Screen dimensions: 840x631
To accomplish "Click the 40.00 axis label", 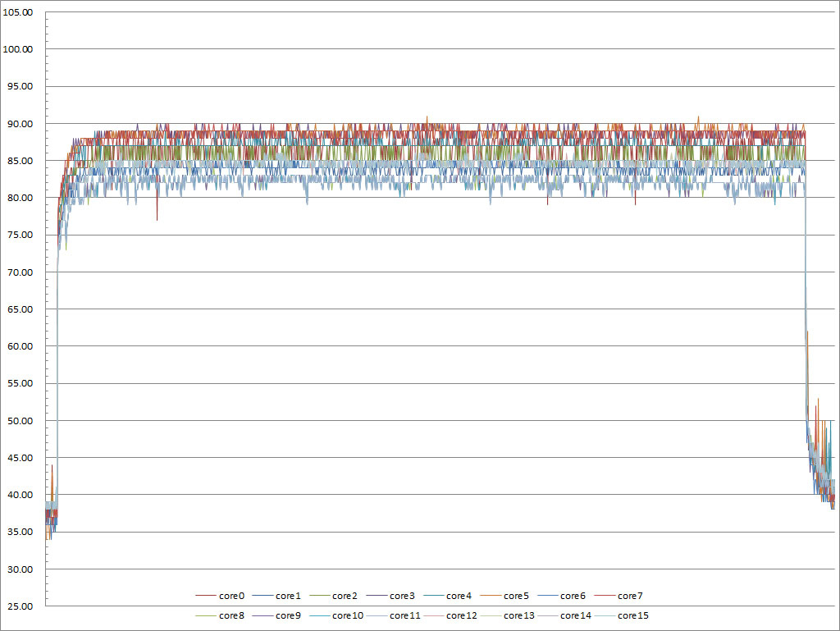I will (20, 495).
